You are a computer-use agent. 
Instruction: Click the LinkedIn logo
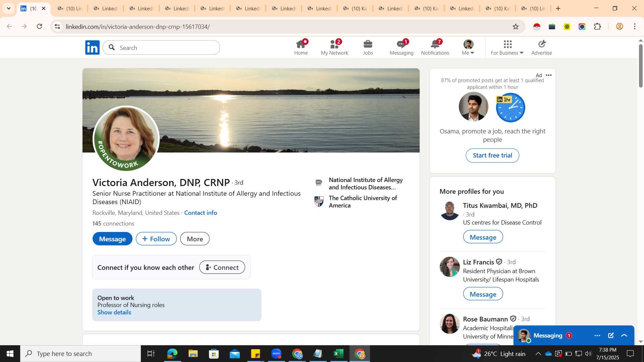(x=92, y=47)
